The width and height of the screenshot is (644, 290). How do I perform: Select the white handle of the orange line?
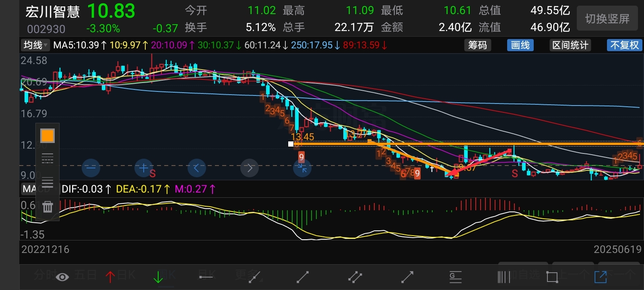click(x=291, y=144)
